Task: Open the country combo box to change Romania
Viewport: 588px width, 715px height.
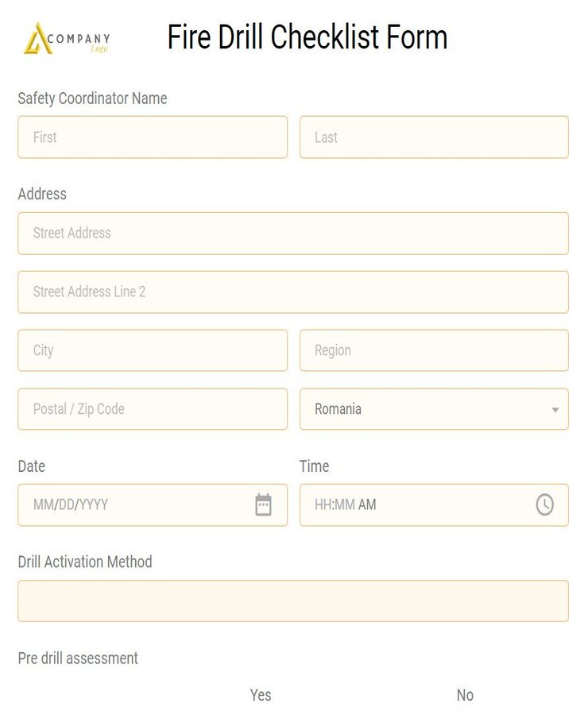Action: click(x=434, y=409)
